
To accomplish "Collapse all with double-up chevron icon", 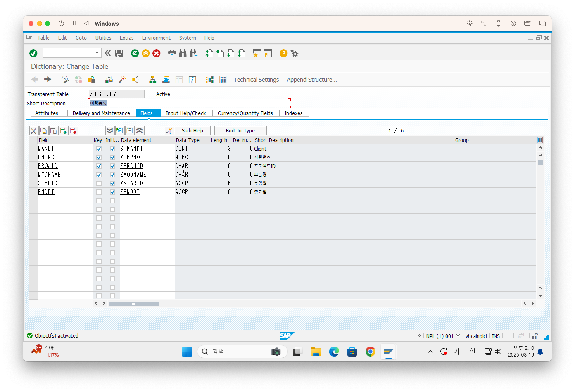I will point(140,131).
